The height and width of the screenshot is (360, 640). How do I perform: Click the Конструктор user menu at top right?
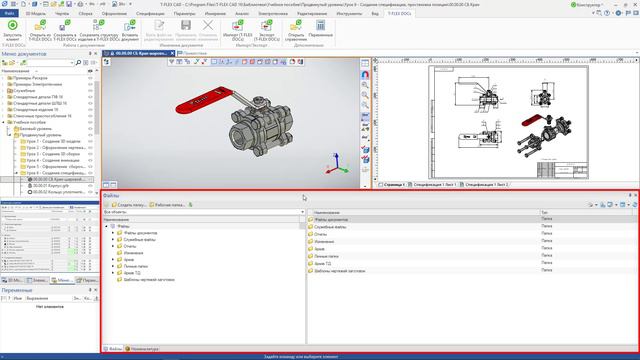pos(588,4)
